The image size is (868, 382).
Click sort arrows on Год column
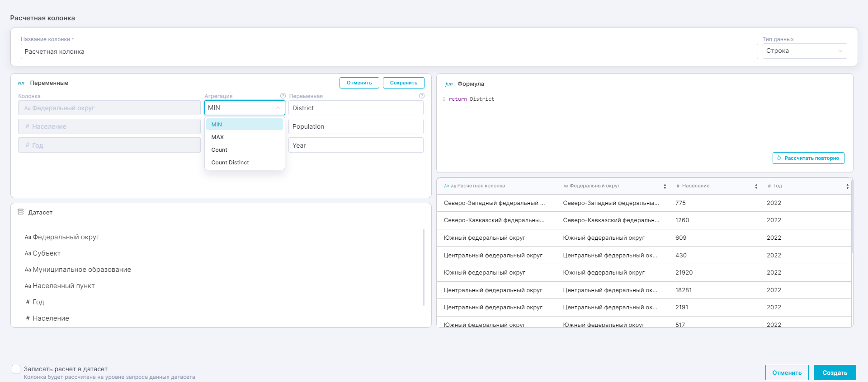[847, 186]
